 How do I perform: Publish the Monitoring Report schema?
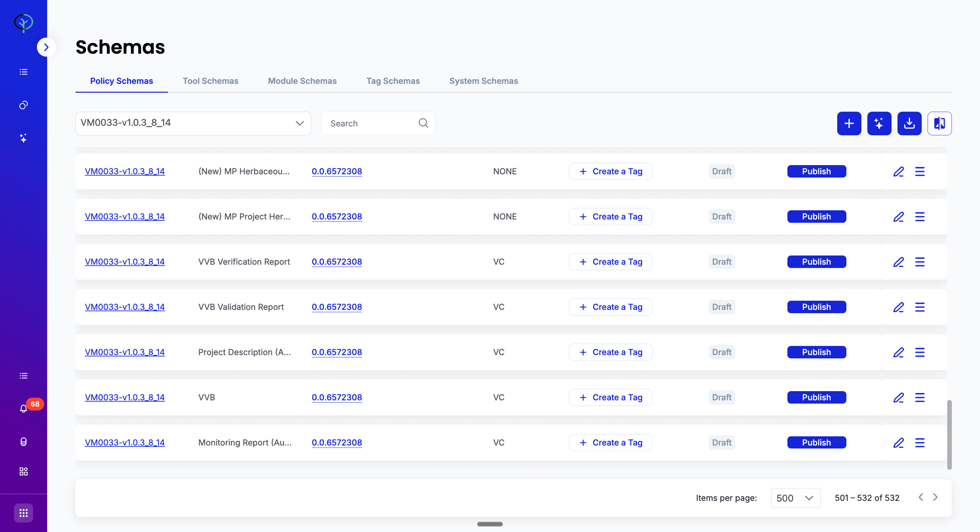[x=816, y=443]
